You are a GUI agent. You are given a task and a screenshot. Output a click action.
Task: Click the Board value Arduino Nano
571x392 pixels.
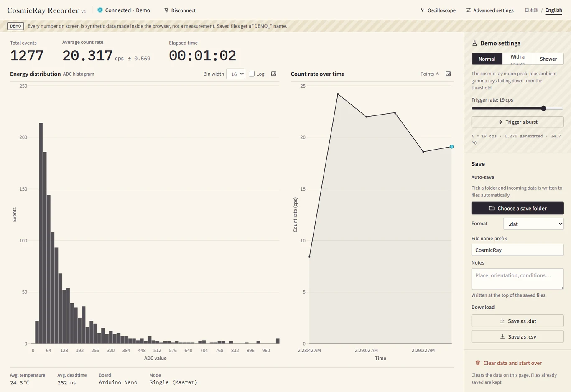point(118,382)
